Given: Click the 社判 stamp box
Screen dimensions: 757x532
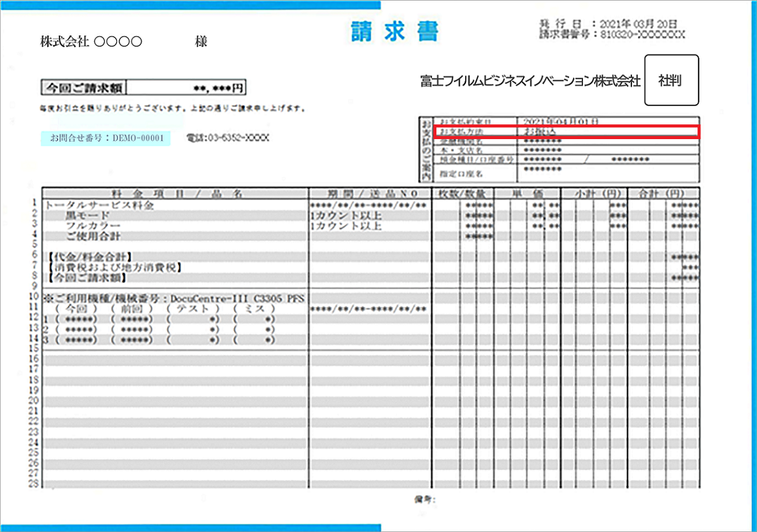Looking at the screenshot, I should point(671,80).
